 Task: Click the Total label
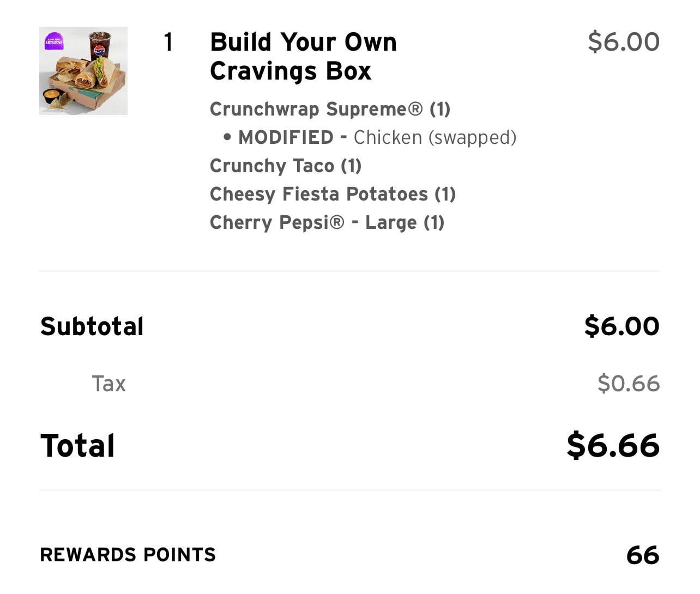coord(77,446)
